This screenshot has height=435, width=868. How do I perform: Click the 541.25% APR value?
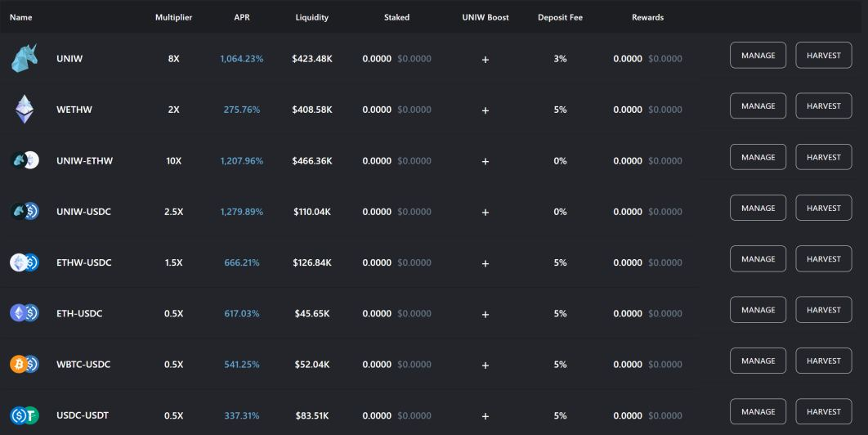(x=242, y=365)
